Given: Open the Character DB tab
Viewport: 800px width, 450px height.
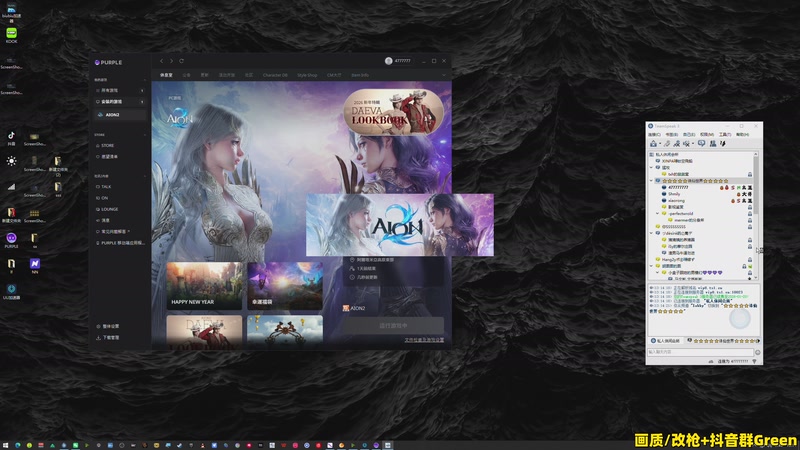Looking at the screenshot, I should click(275, 75).
